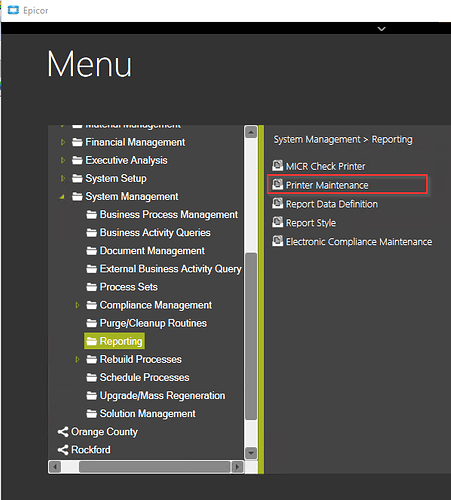Open External Business Activity Query folder
Viewport: 451px width, 500px height.
170,269
